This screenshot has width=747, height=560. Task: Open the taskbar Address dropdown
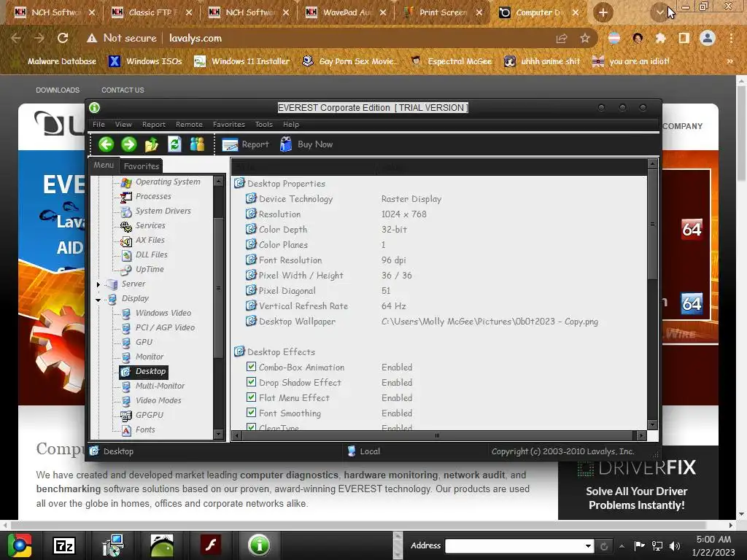click(x=589, y=545)
